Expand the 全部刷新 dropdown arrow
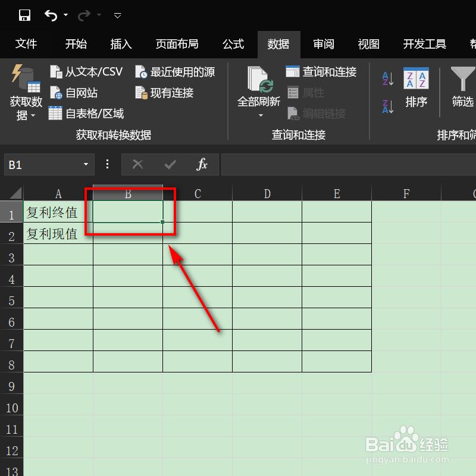 point(261,115)
